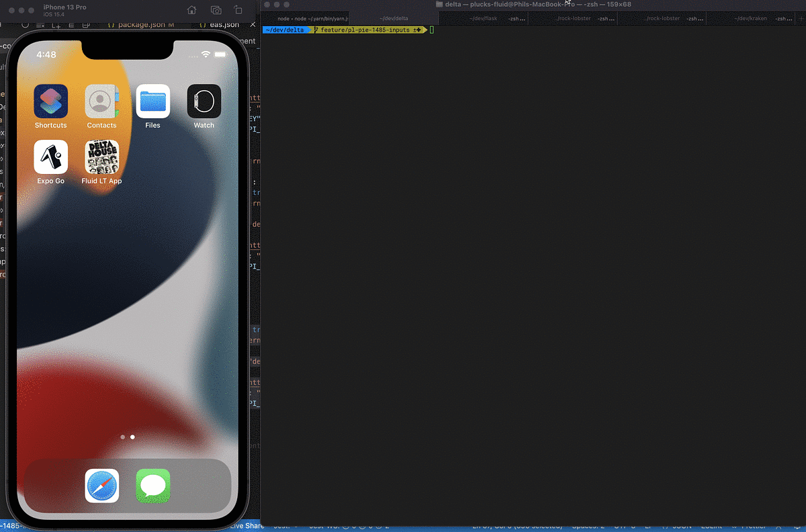806x532 pixels.
Task: Open the Watch app
Action: 204,101
